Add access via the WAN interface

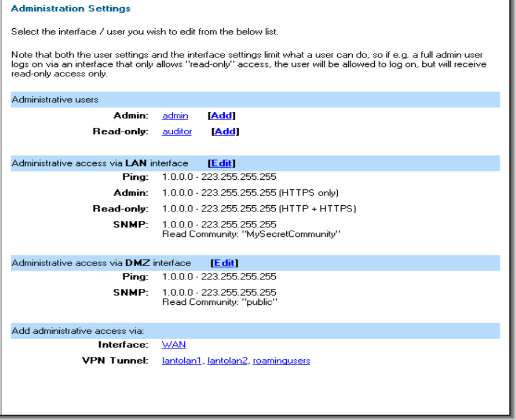[174, 345]
